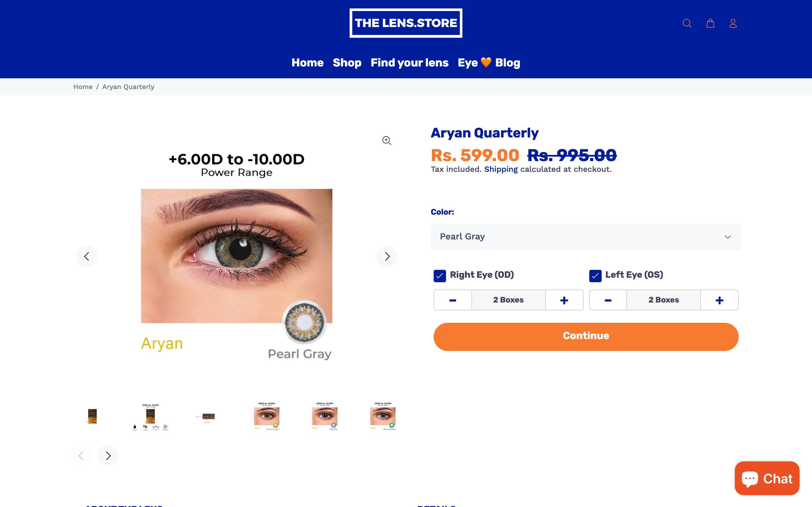
Task: Click the left carousel arrow on product image
Action: [87, 256]
